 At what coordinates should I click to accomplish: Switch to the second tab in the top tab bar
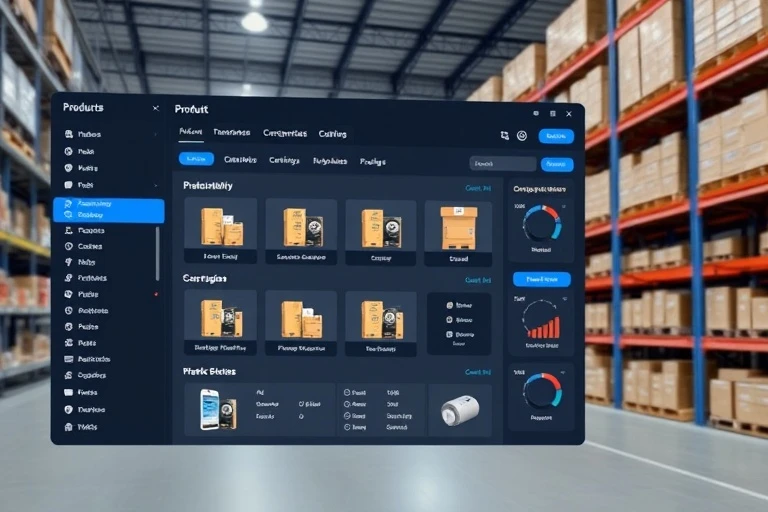(231, 133)
